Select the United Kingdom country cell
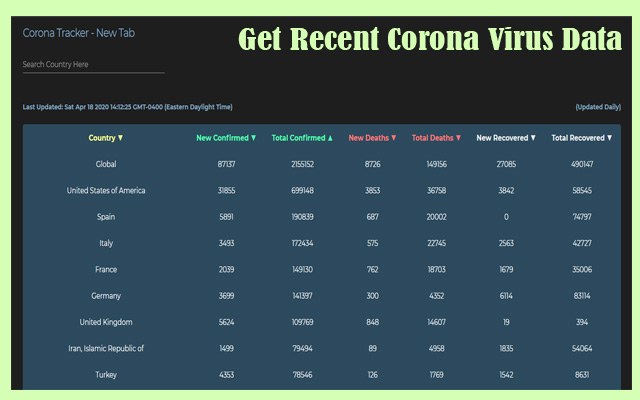The height and width of the screenshot is (400, 640). [x=106, y=322]
